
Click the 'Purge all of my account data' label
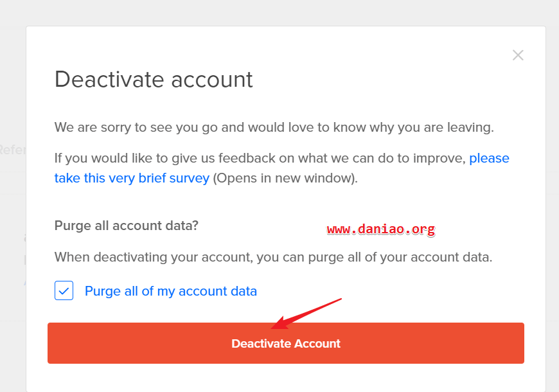click(171, 291)
